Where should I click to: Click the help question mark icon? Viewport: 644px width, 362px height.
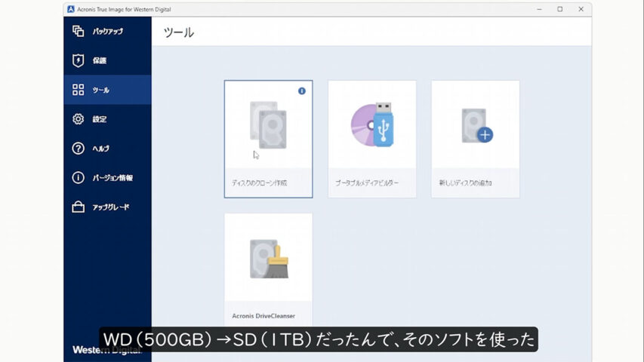click(78, 149)
